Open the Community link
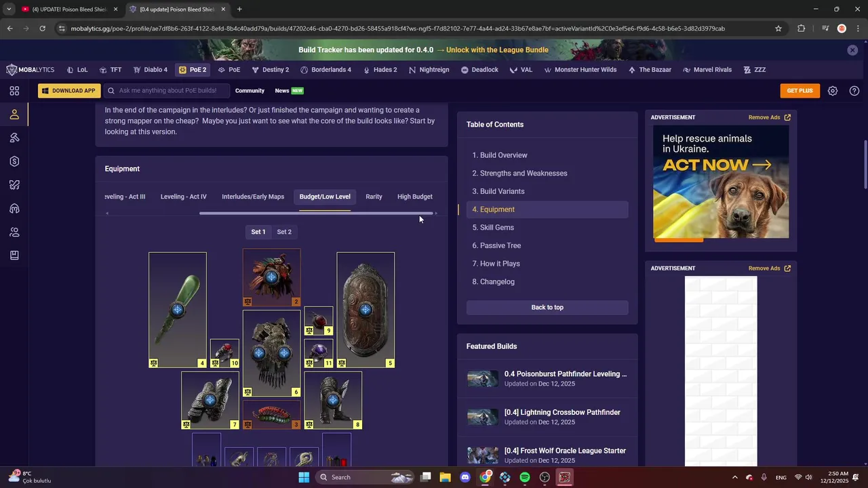Image resolution: width=868 pixels, height=488 pixels. [x=250, y=91]
